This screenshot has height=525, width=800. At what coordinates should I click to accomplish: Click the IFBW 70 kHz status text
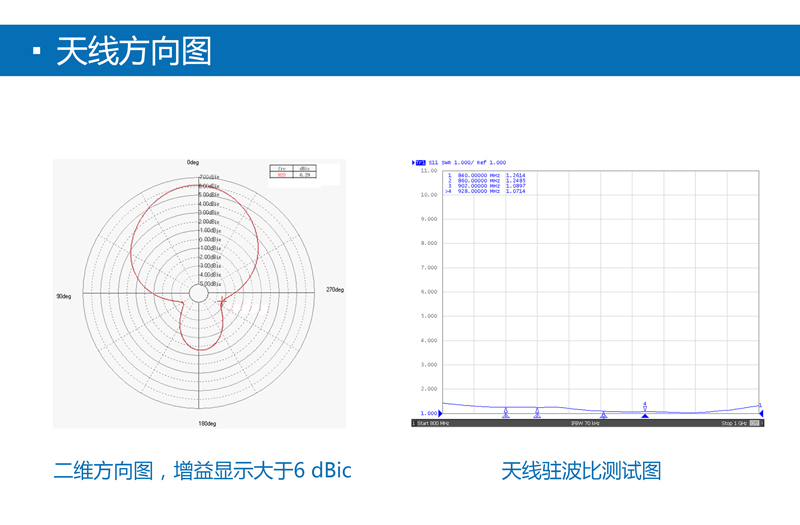pyautogui.click(x=585, y=423)
